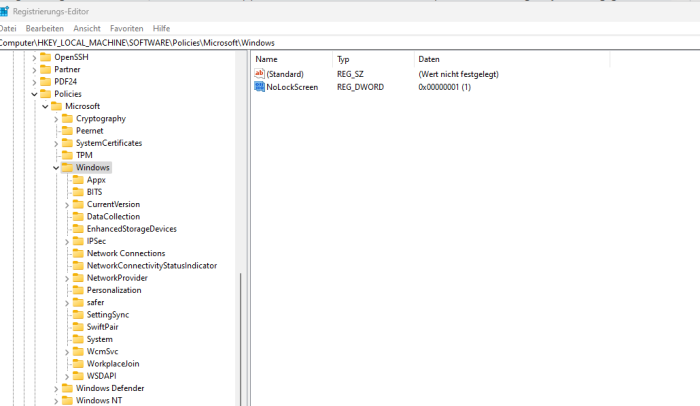Image resolution: width=700 pixels, height=406 pixels.
Task: Expand the NetworkProvider key
Action: coord(67,278)
